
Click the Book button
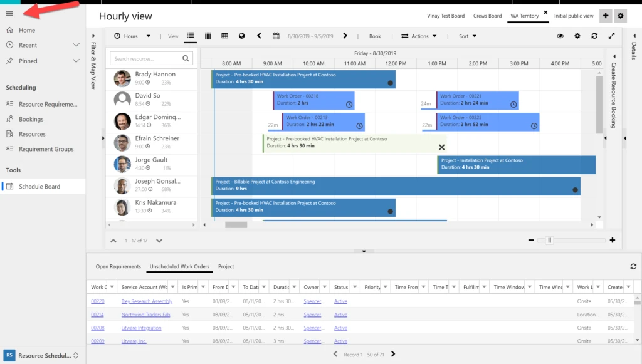point(375,36)
